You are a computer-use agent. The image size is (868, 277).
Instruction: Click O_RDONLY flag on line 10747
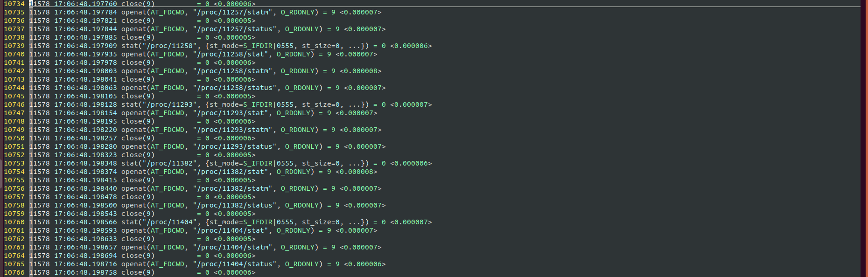294,113
